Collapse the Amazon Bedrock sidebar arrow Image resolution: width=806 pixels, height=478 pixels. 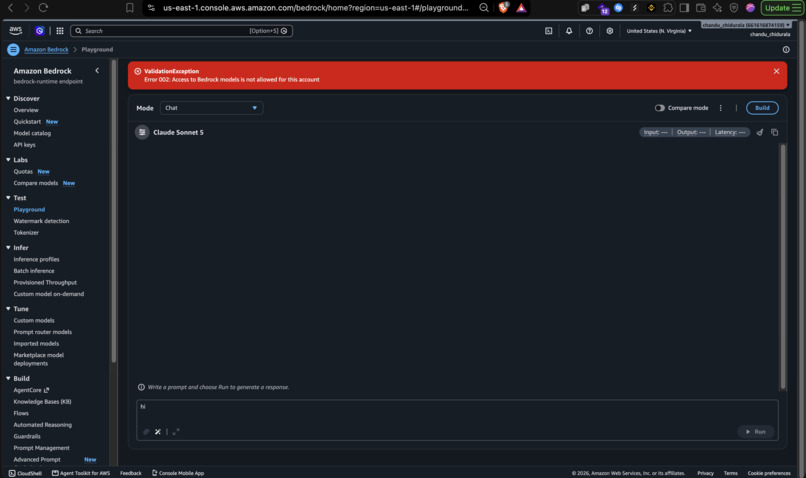click(97, 70)
